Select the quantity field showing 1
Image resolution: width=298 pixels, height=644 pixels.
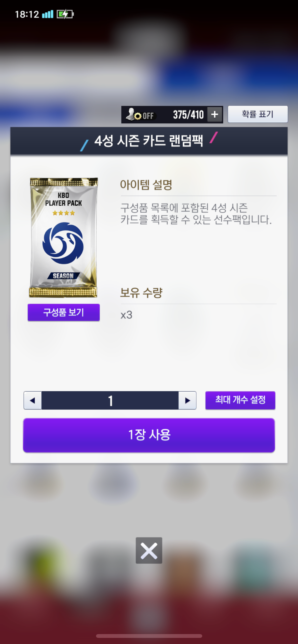click(110, 400)
